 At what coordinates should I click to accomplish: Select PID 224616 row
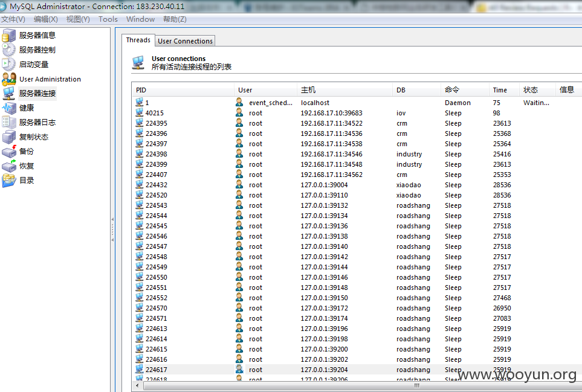pos(357,359)
